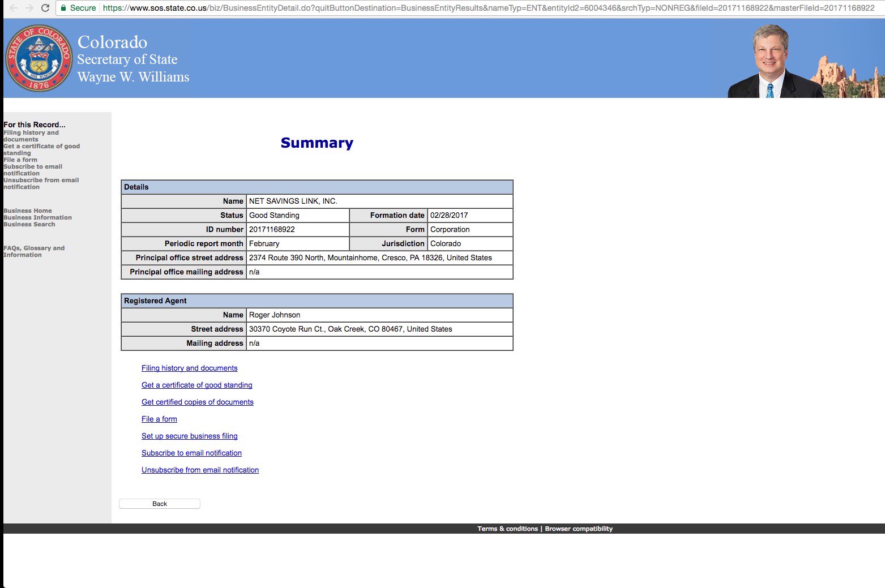Screen dimensions: 885x588
Task: Click form value 'Corporation'
Action: coord(450,229)
